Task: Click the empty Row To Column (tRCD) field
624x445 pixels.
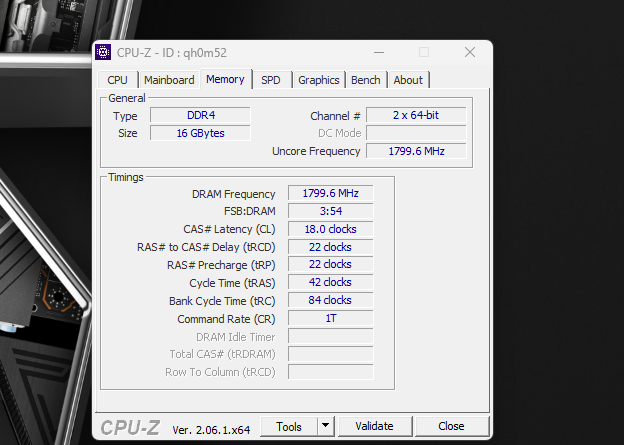Action: (x=331, y=372)
